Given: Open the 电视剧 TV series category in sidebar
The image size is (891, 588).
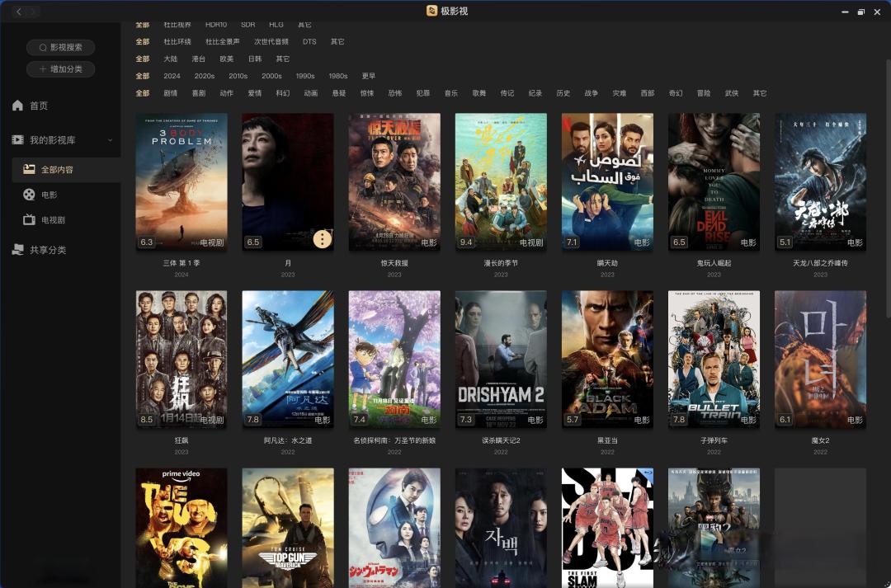Looking at the screenshot, I should coord(44,220).
